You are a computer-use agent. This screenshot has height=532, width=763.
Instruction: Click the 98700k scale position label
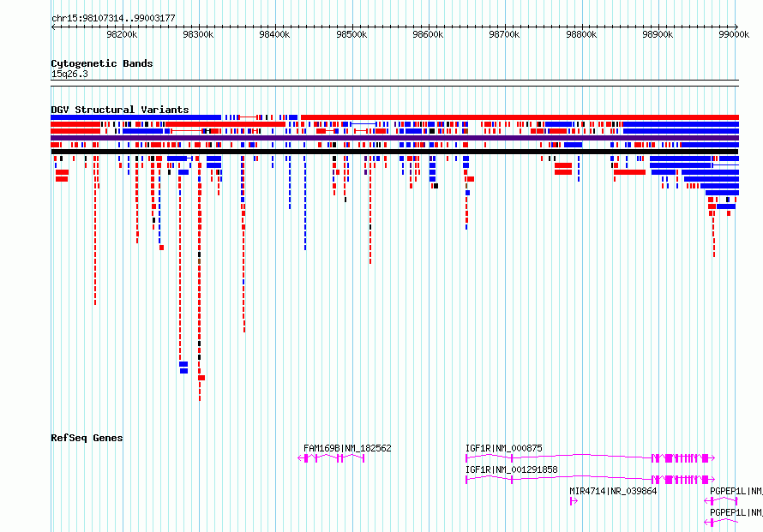[x=504, y=34]
